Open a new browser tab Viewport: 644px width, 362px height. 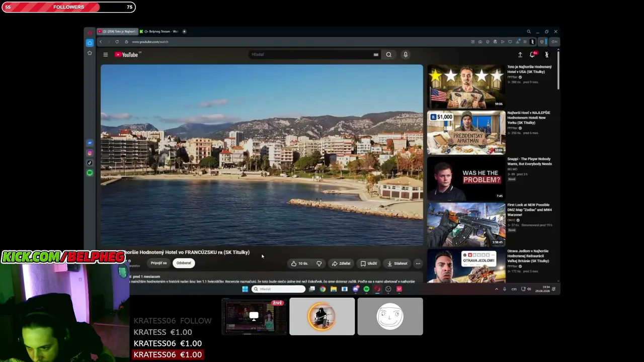pos(184,31)
